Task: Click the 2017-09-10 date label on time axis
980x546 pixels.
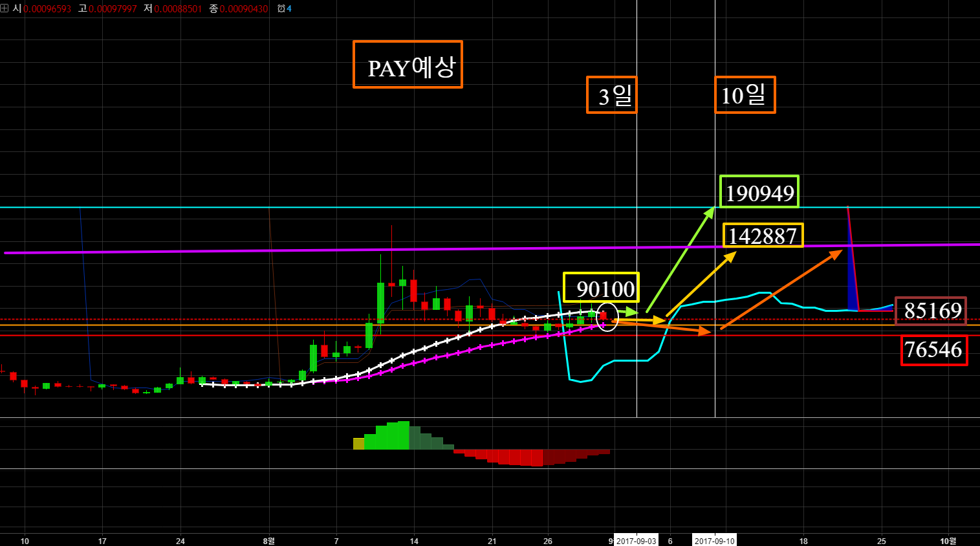Action: (714, 541)
